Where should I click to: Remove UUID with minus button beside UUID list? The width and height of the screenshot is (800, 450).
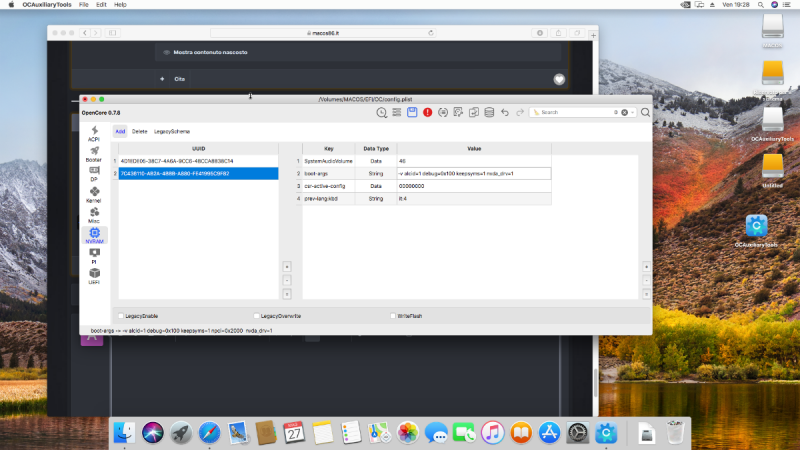tap(287, 280)
